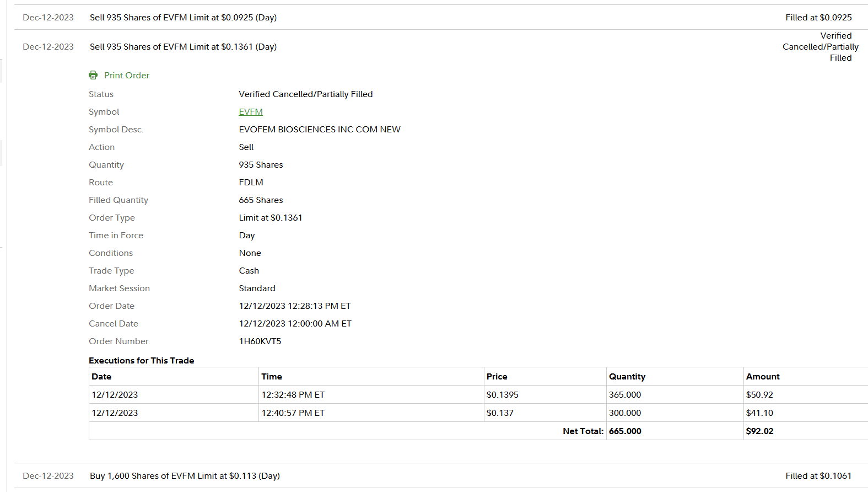The height and width of the screenshot is (492, 868).
Task: Click the $92.02 net total amount
Action: pyautogui.click(x=759, y=431)
